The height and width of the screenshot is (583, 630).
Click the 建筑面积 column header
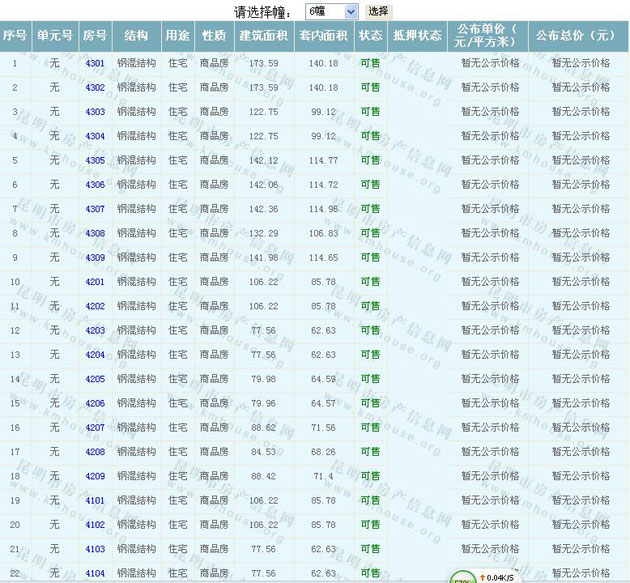pyautogui.click(x=264, y=36)
